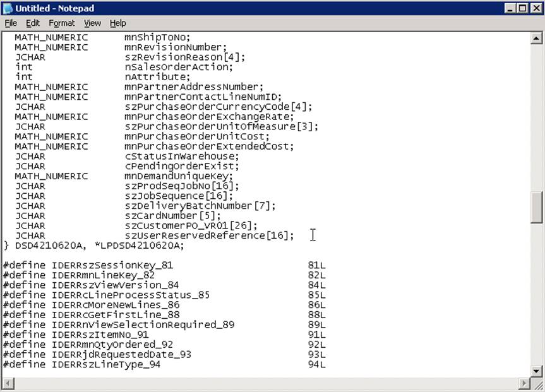Click the text szPurchaseOrderCurrencyCode[4];

pos(219,106)
